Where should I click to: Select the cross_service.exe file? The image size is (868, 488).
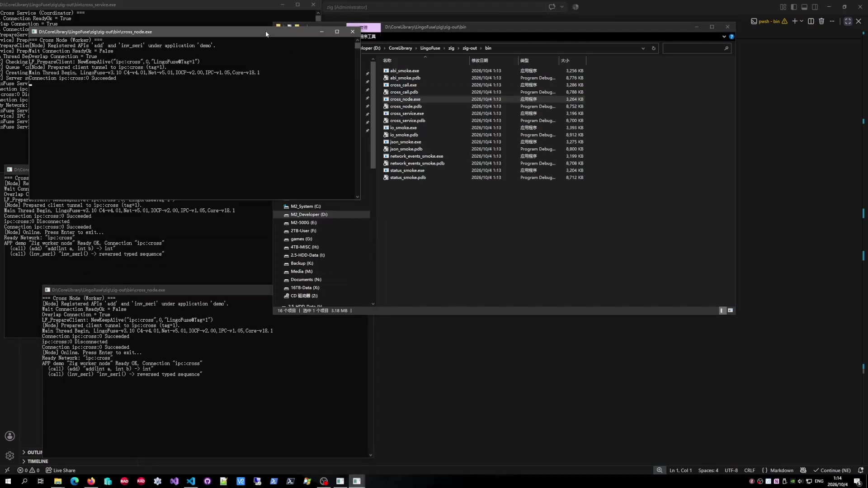[407, 113]
